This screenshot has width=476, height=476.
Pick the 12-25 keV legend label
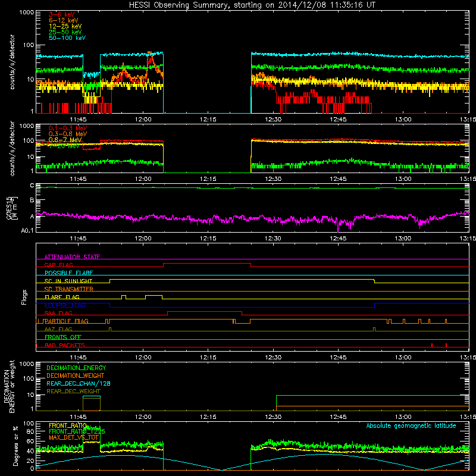tap(65, 26)
